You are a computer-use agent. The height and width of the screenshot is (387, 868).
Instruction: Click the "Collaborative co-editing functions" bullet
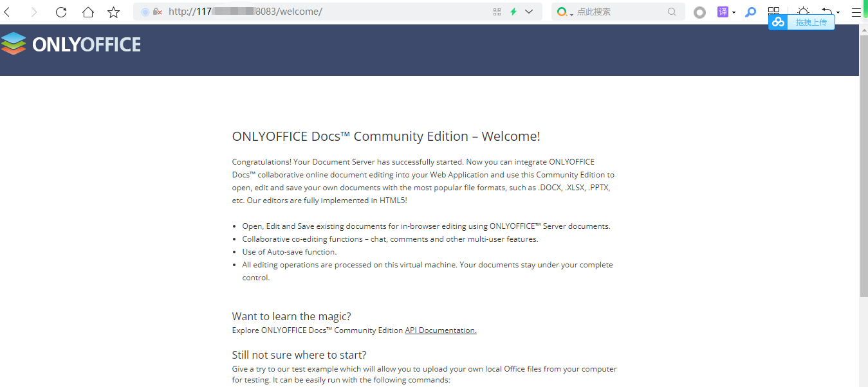pos(390,239)
